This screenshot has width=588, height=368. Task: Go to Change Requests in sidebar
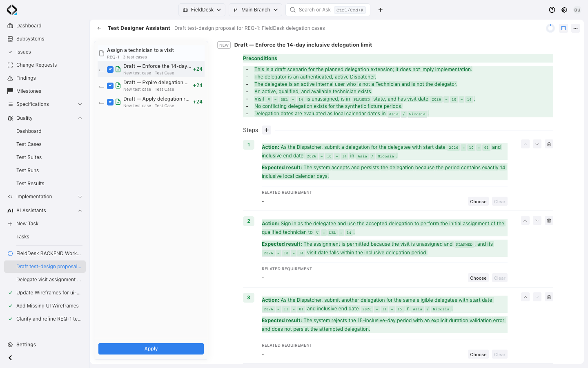point(45,65)
